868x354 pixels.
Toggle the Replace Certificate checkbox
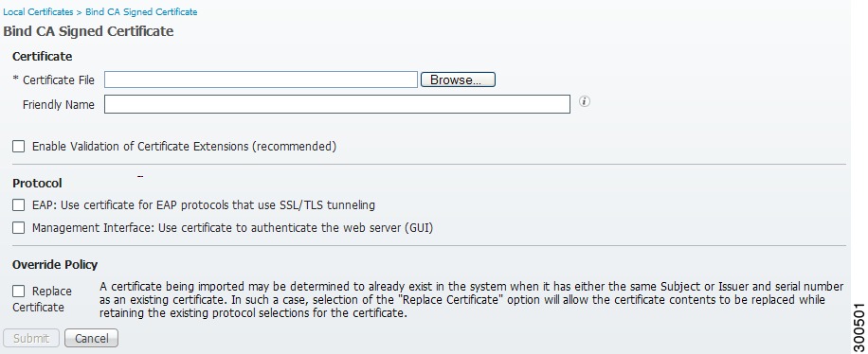[x=19, y=291]
